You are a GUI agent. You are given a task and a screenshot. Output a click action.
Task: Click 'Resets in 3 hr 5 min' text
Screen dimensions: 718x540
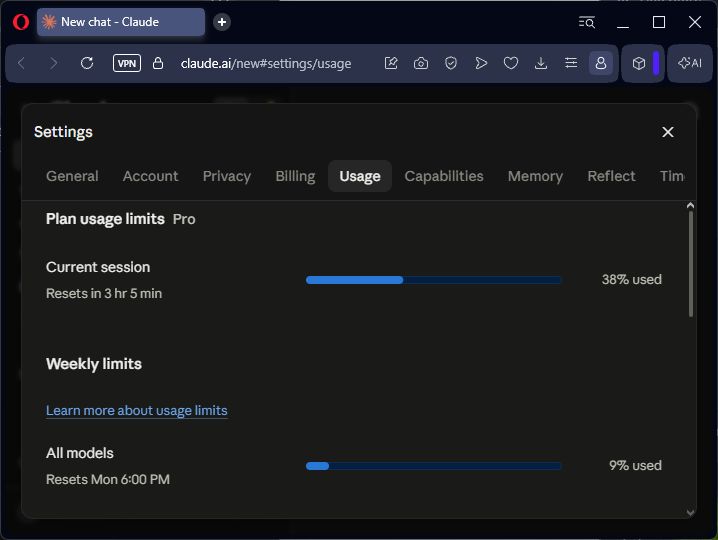tap(104, 293)
